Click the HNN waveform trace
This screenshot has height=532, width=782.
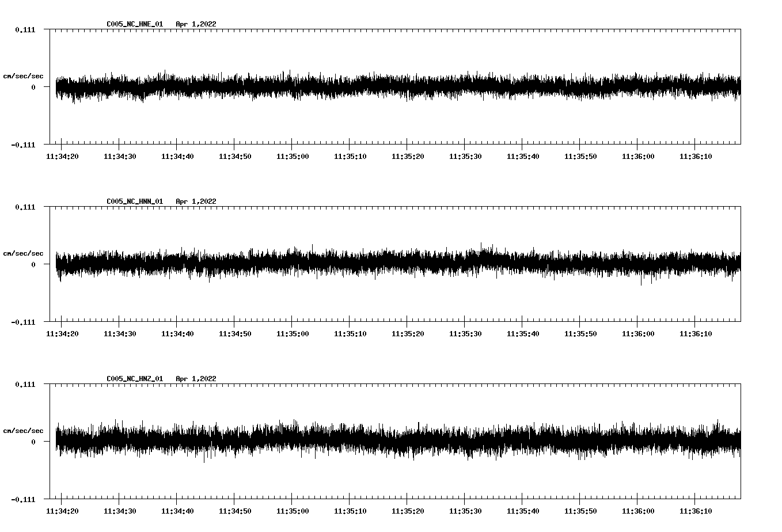398,263
